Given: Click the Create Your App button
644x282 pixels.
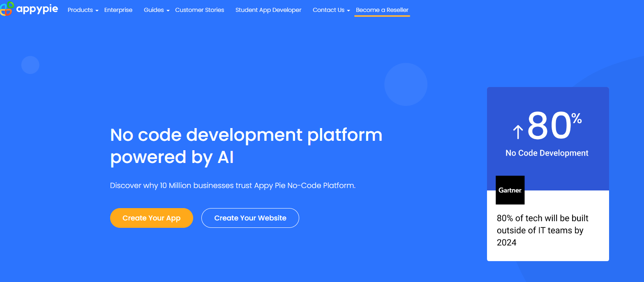Looking at the screenshot, I should click(x=151, y=218).
